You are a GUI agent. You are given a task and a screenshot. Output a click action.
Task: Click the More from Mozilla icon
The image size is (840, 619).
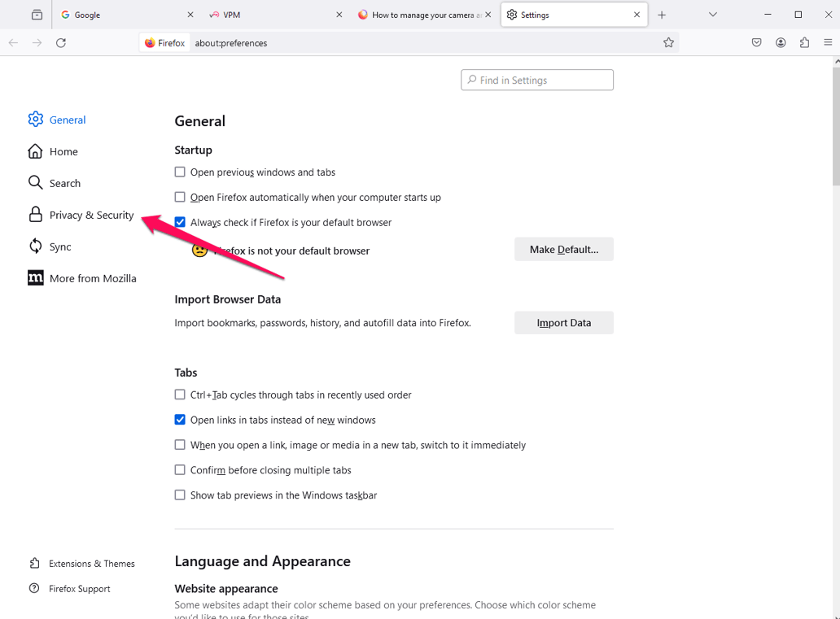pos(36,277)
